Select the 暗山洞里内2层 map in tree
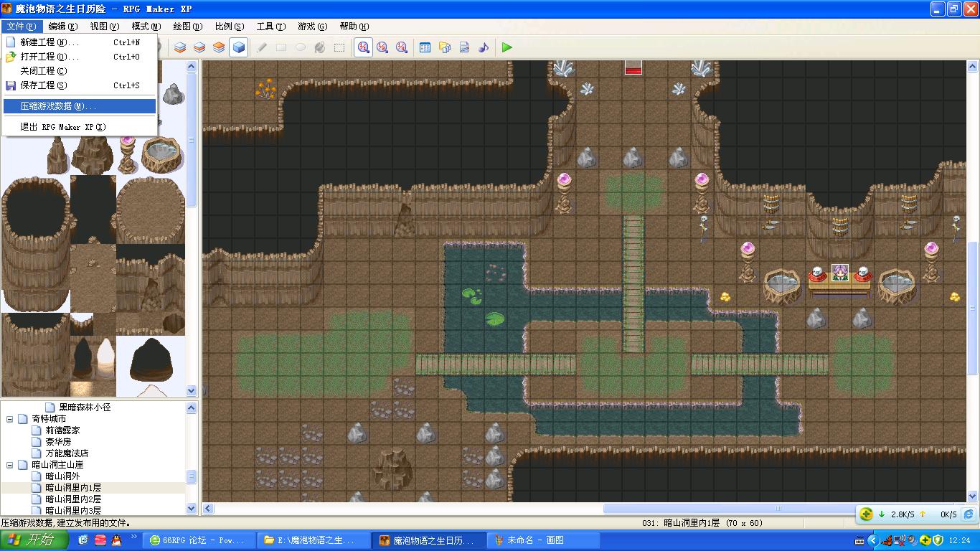Screen dimensions: 980x551 73,499
